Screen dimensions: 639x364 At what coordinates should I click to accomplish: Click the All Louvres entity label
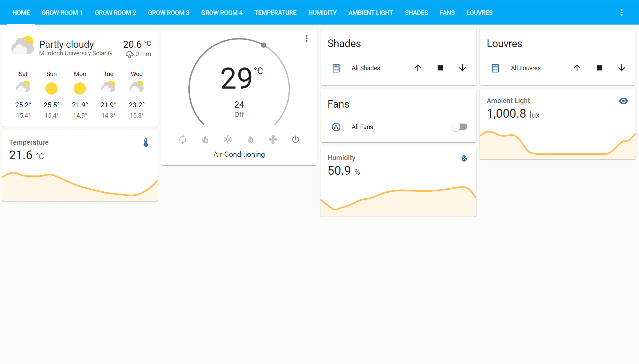525,68
